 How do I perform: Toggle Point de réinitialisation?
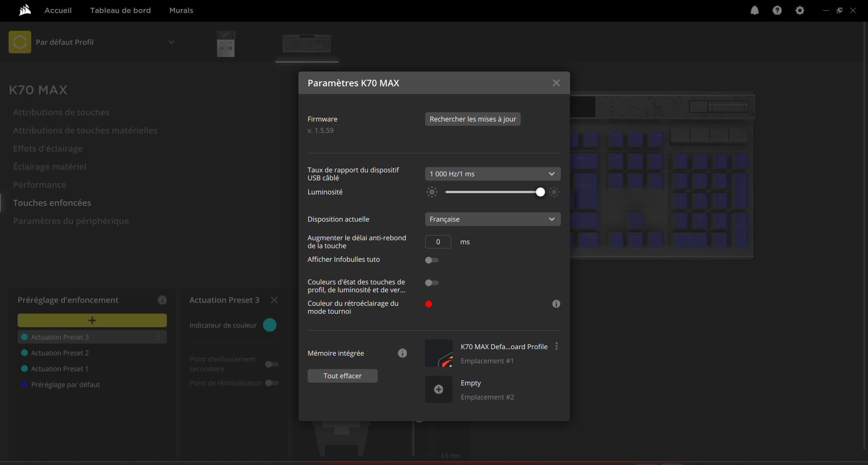click(x=272, y=383)
